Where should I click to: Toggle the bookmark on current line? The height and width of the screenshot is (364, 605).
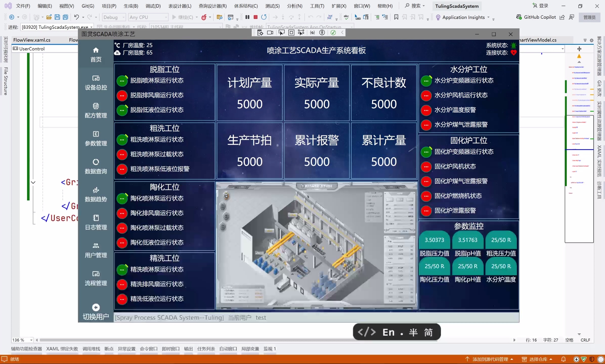pos(396,17)
